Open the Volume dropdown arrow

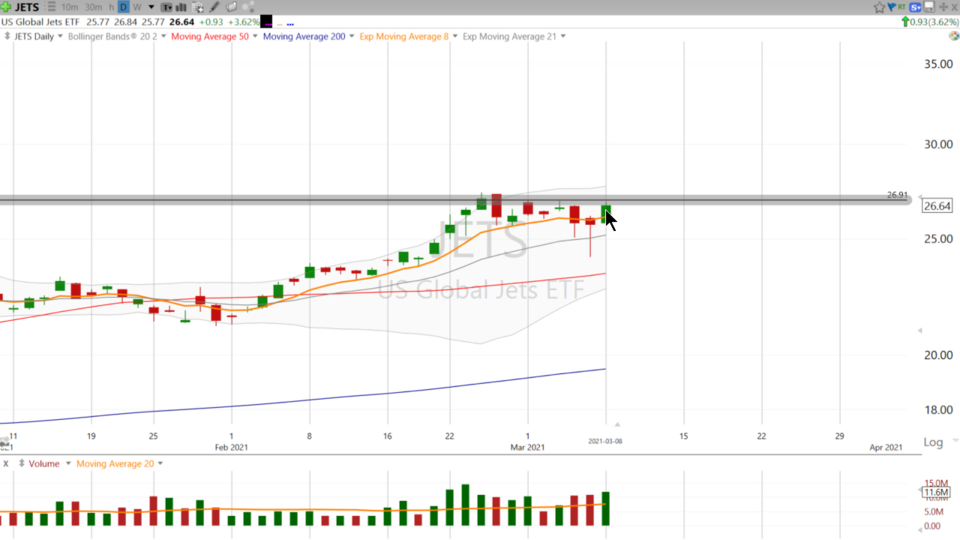pos(68,464)
